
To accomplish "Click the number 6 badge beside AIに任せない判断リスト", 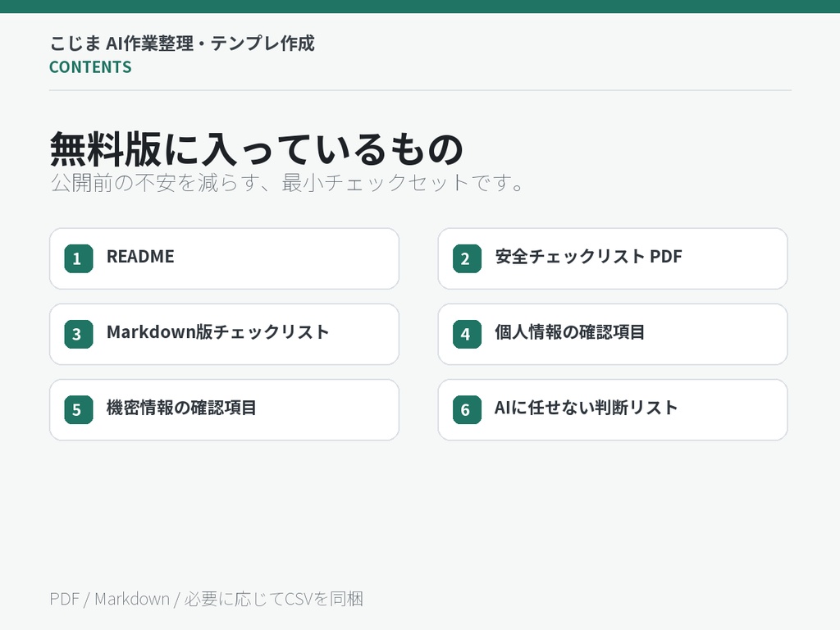I will tap(467, 410).
